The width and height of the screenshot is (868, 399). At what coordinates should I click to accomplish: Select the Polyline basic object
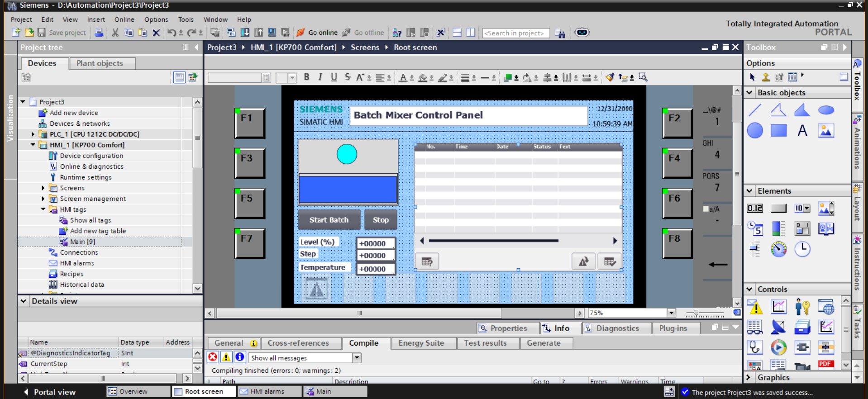point(778,110)
